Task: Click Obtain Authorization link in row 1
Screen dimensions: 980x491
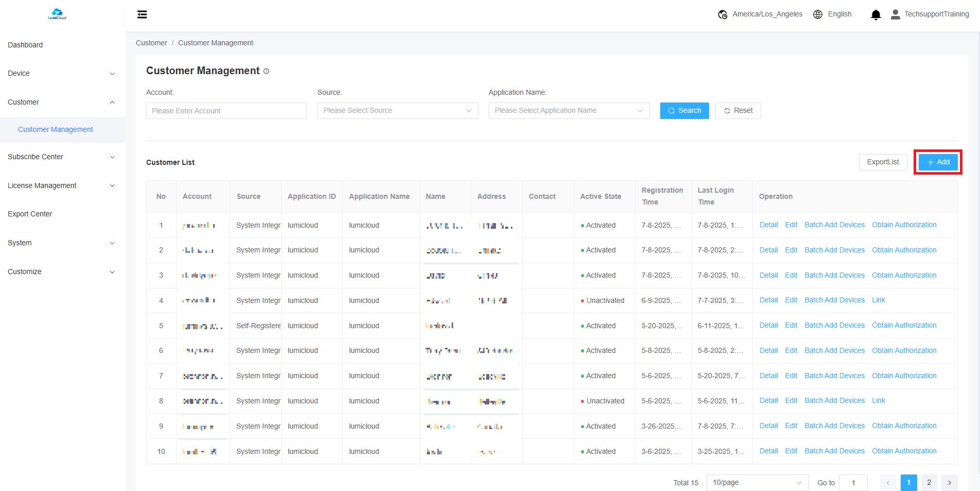Action: click(x=904, y=225)
